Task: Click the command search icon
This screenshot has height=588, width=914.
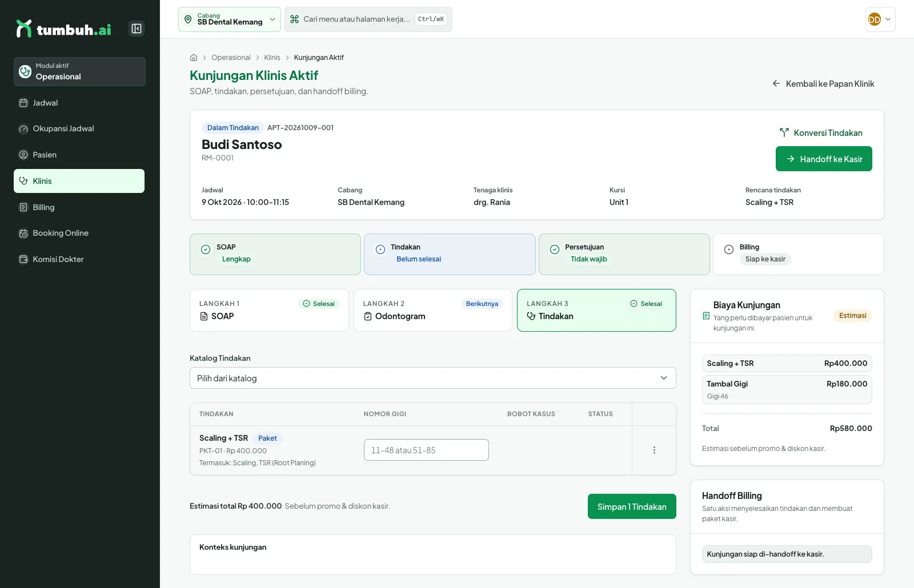Action: tap(294, 19)
